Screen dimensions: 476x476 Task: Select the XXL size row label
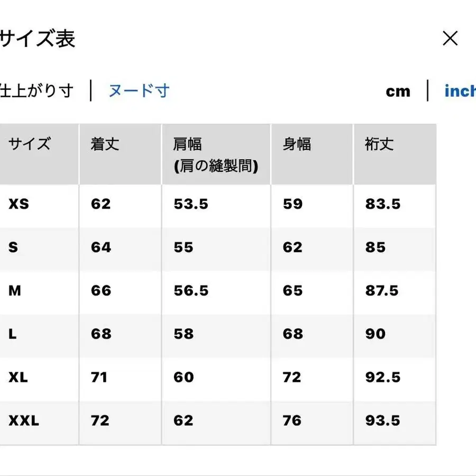pos(21,420)
